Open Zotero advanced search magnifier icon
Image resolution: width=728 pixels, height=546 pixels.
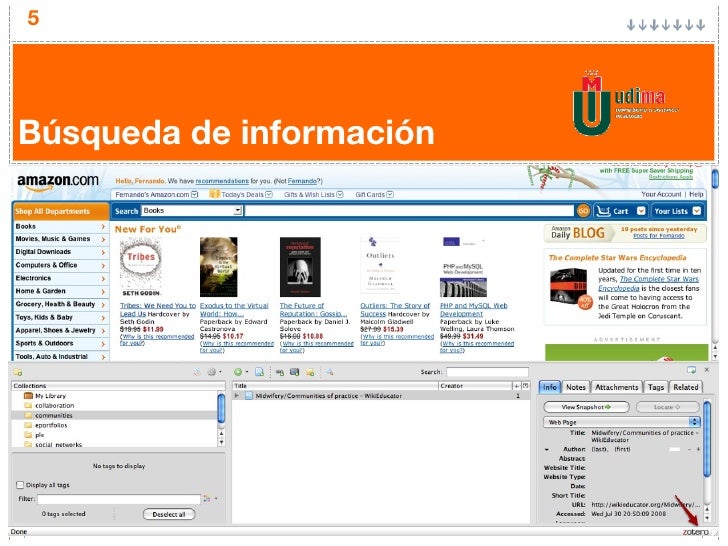[x=329, y=372]
